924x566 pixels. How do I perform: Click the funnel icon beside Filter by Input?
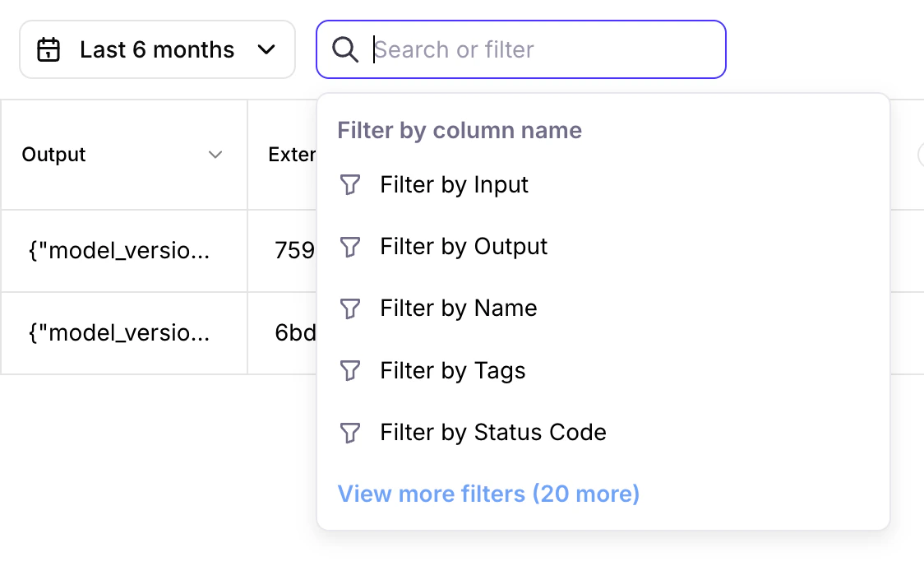tap(350, 185)
